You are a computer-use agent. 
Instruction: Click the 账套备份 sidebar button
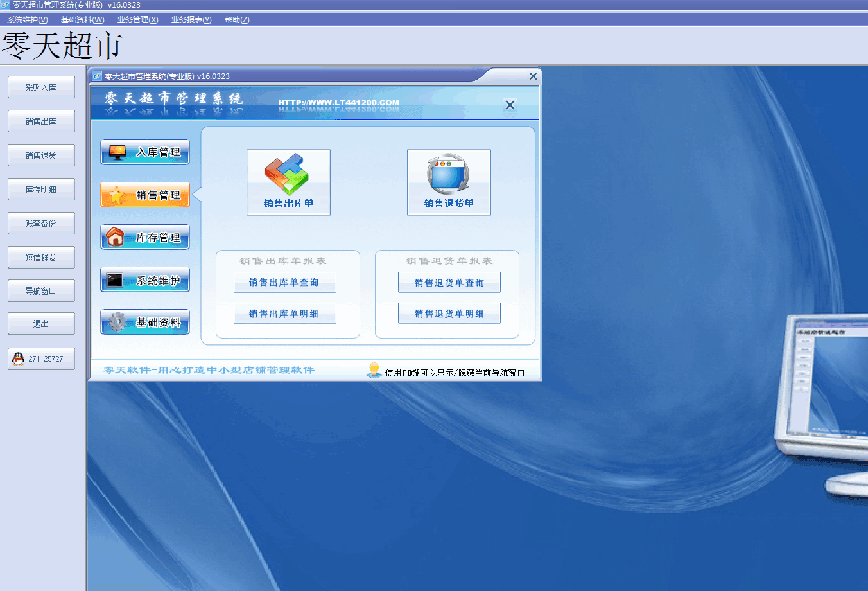(41, 224)
